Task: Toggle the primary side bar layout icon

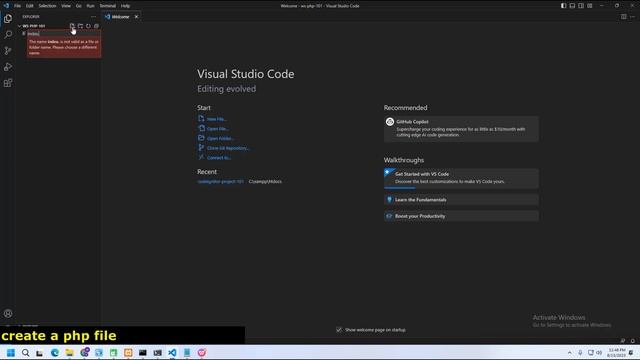Action: 563,6
